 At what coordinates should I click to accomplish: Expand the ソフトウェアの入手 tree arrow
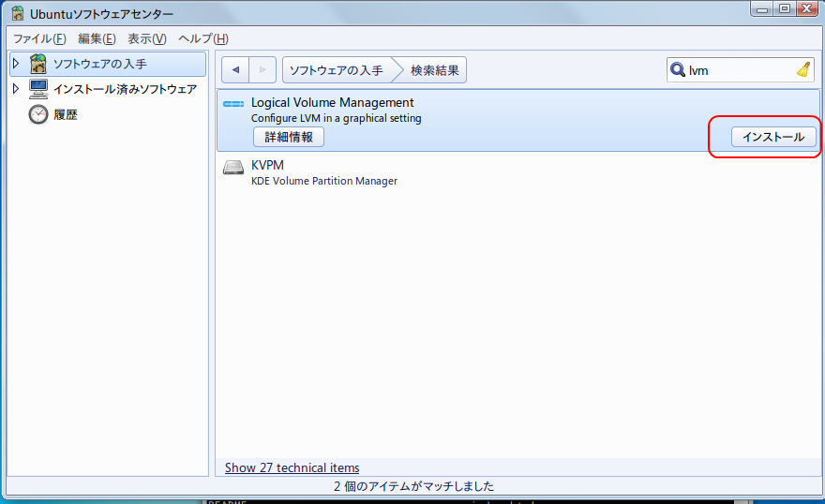coord(15,64)
